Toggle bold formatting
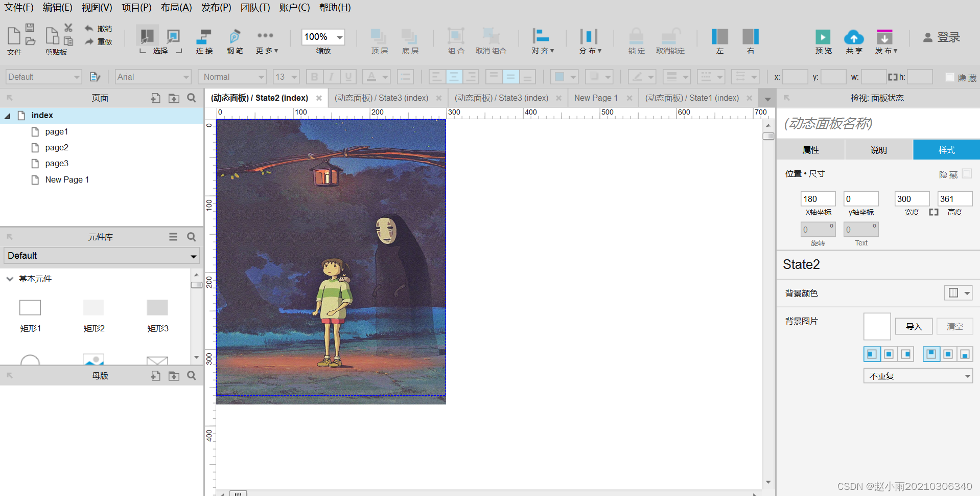The image size is (980, 496). click(x=314, y=77)
